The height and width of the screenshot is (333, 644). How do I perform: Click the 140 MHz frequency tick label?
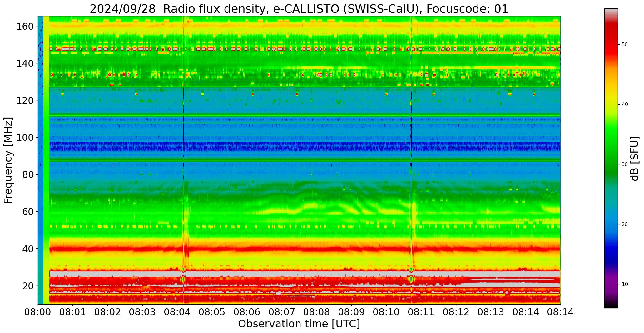[x=25, y=64]
